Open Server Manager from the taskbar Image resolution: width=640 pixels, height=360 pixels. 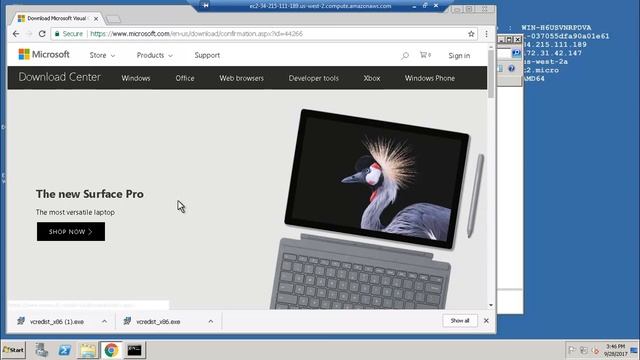pos(41,350)
